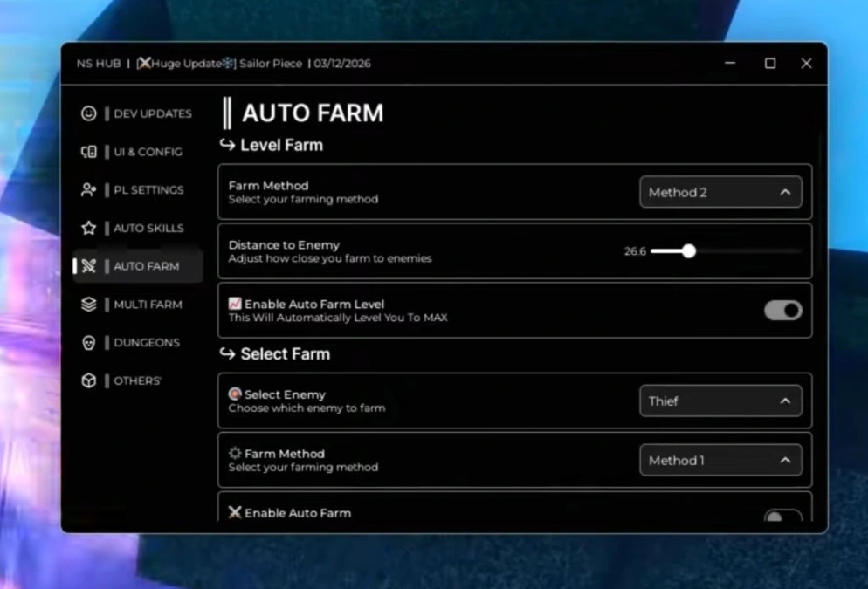The width and height of the screenshot is (868, 589).
Task: Click the swords icon in the window title
Action: (x=144, y=63)
